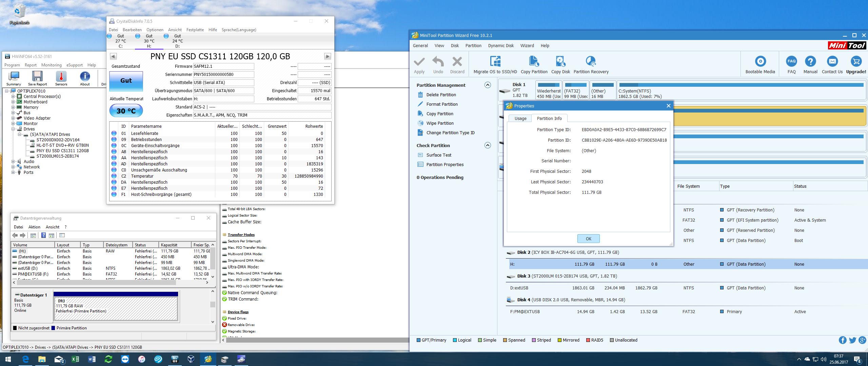Viewport: 868px width, 366px height.
Task: Open the Partition Recovery tool
Action: 591,62
